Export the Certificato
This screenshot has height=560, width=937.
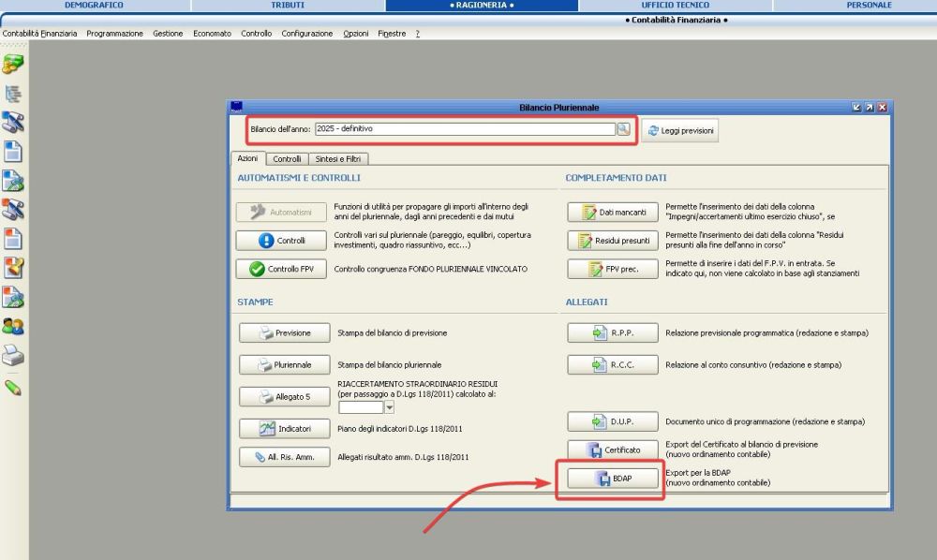point(613,449)
